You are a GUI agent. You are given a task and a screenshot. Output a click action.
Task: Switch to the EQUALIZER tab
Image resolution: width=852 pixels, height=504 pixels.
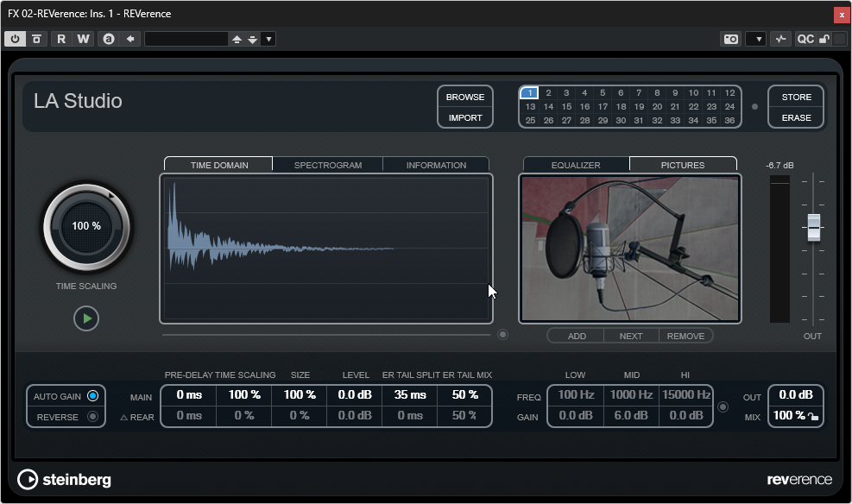pyautogui.click(x=576, y=165)
